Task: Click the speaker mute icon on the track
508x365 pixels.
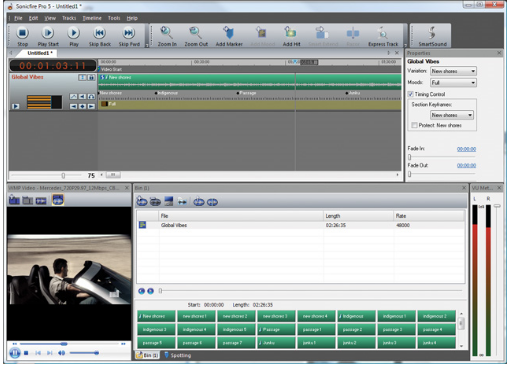Action: [82, 96]
